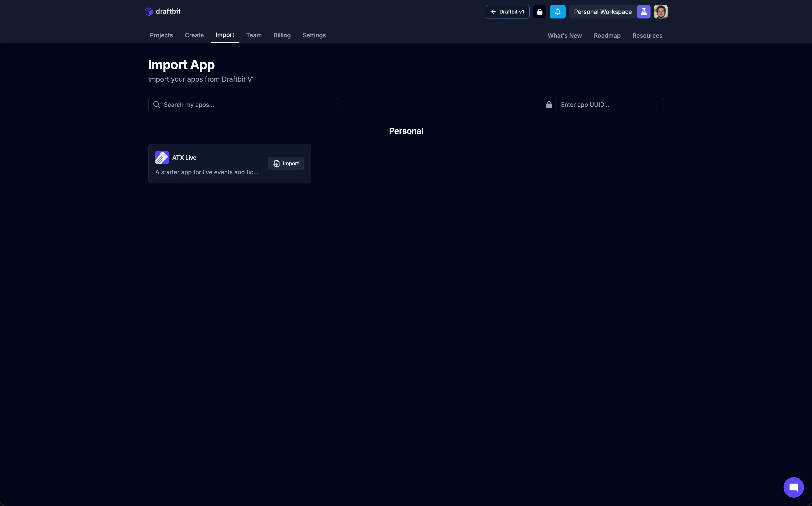Open the chat support bubble
Viewport: 812px width, 506px height.
793,487
